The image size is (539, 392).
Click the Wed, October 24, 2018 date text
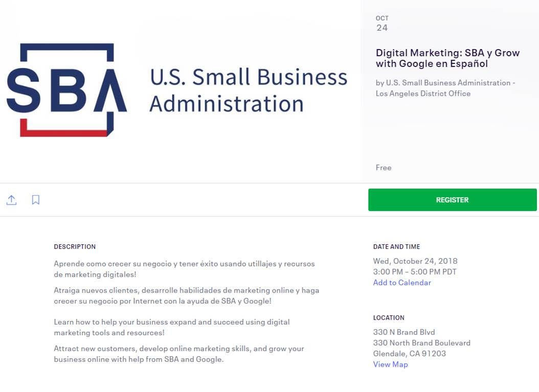click(x=415, y=261)
